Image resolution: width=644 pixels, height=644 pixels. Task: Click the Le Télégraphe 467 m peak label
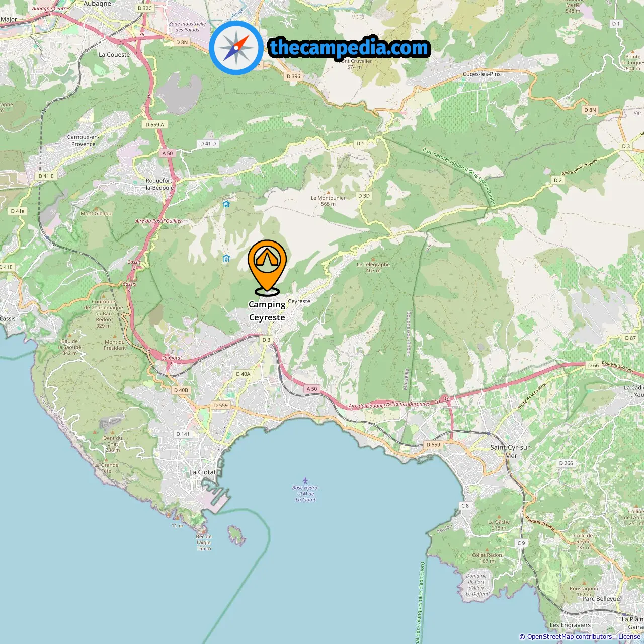pyautogui.click(x=373, y=267)
